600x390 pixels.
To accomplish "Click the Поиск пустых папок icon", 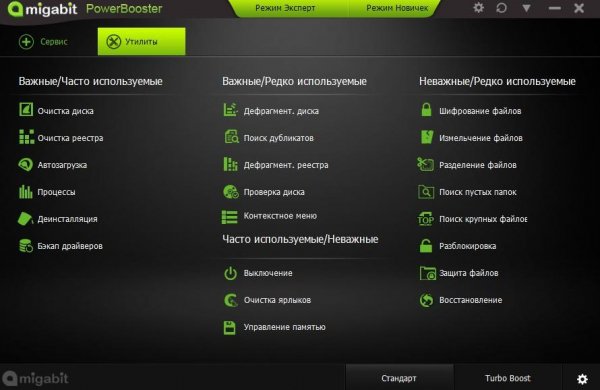I will (426, 192).
